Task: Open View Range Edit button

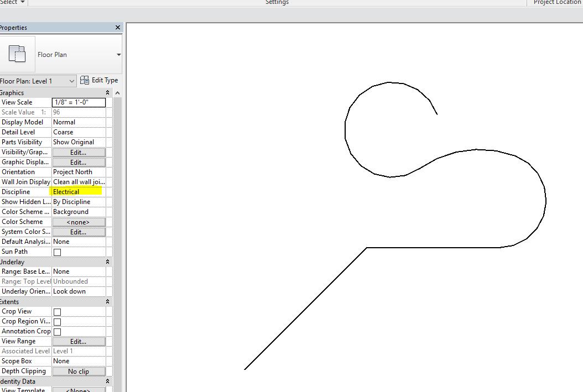Action: [79, 342]
